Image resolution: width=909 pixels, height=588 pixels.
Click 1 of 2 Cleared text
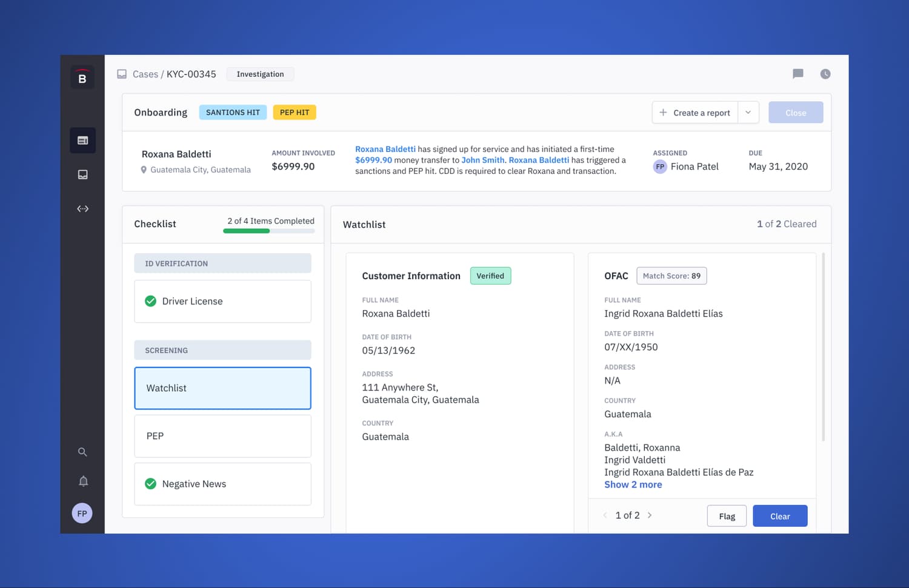[787, 224]
